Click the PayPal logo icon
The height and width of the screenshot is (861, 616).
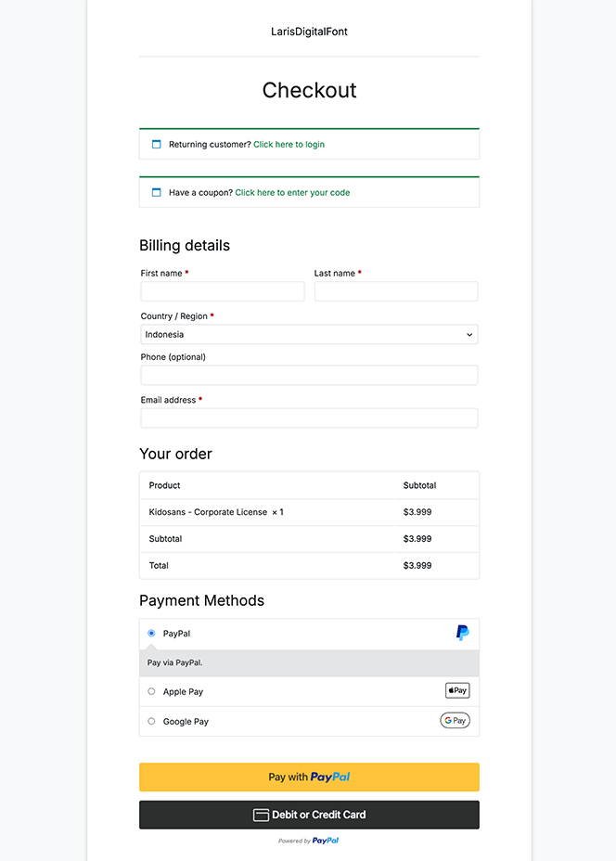coord(462,633)
